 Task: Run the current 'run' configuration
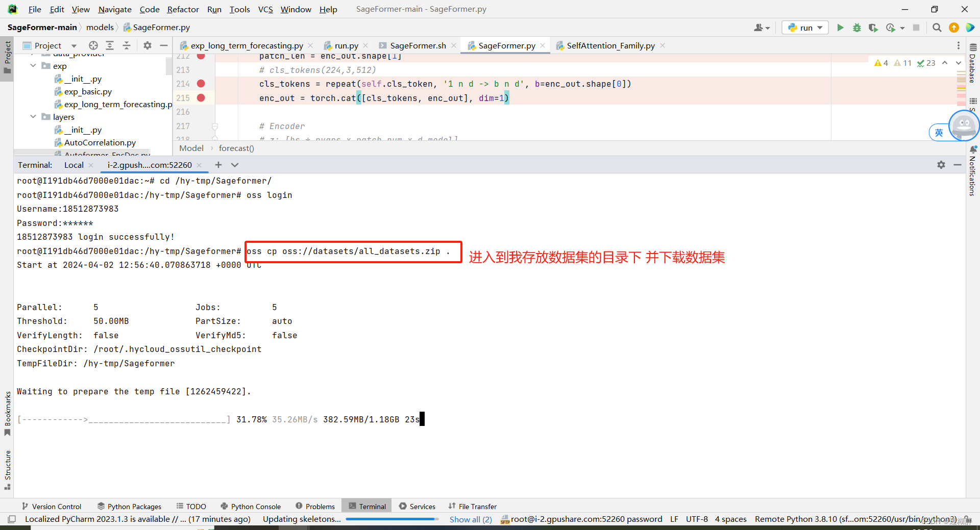(840, 28)
